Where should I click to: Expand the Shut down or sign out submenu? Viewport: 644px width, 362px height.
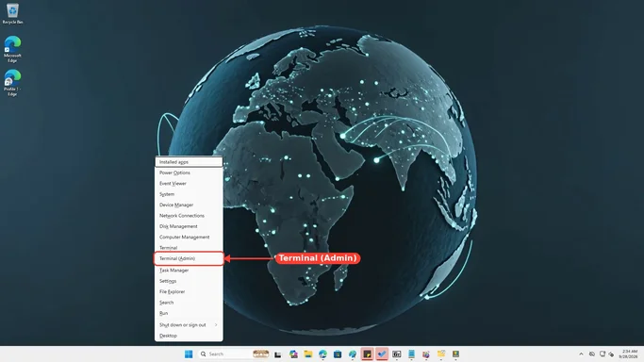pos(189,324)
